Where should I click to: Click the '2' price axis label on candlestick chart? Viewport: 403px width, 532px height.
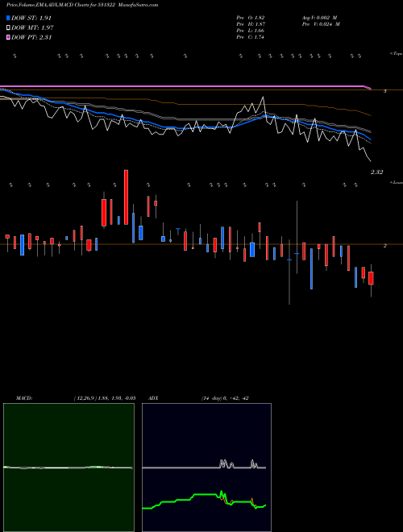[x=385, y=246]
